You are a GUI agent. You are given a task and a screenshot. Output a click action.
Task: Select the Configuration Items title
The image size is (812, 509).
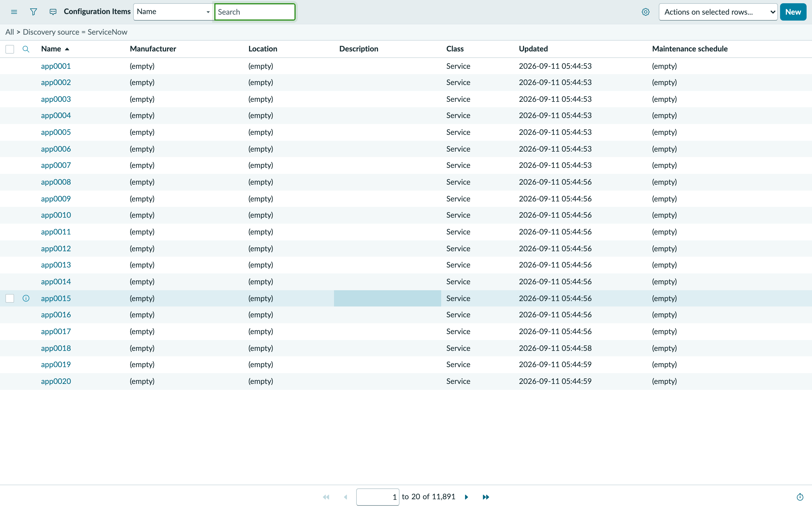click(97, 12)
